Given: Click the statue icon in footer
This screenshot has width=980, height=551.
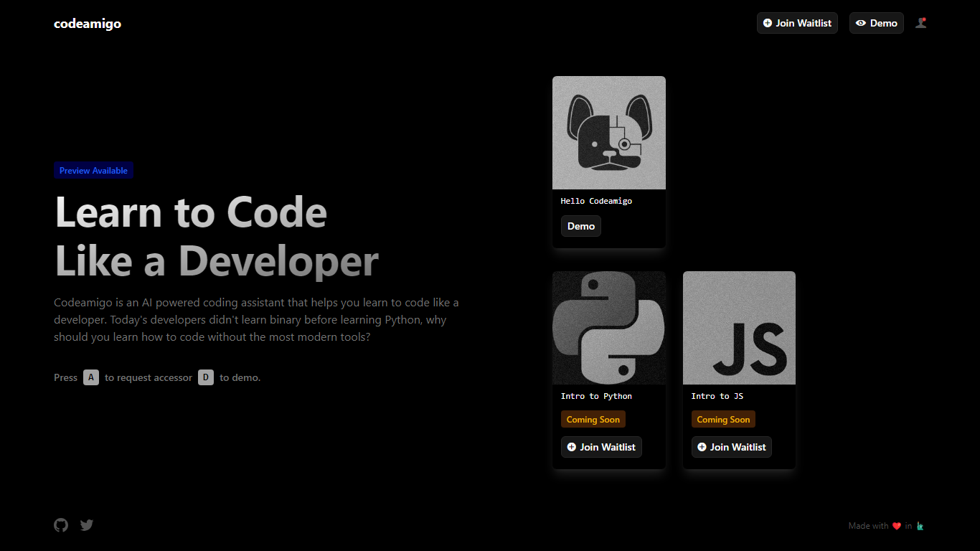Looking at the screenshot, I should pos(920,526).
